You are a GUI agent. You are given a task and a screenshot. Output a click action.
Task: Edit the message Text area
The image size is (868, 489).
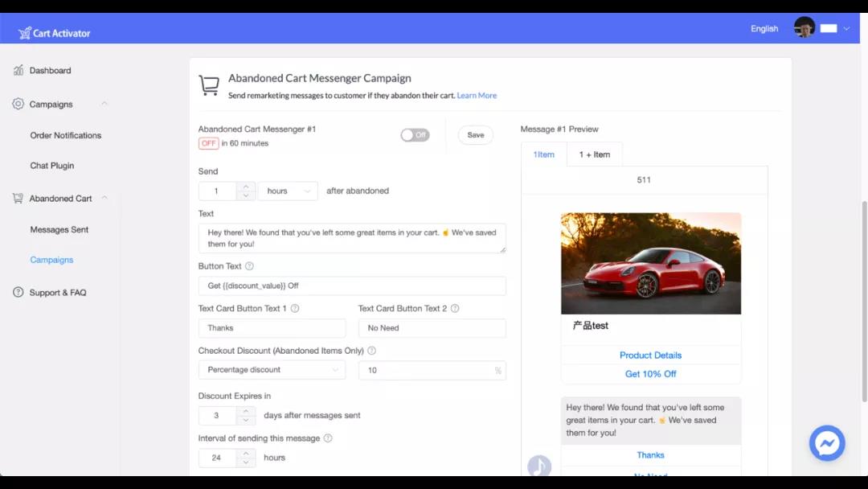pyautogui.click(x=352, y=238)
